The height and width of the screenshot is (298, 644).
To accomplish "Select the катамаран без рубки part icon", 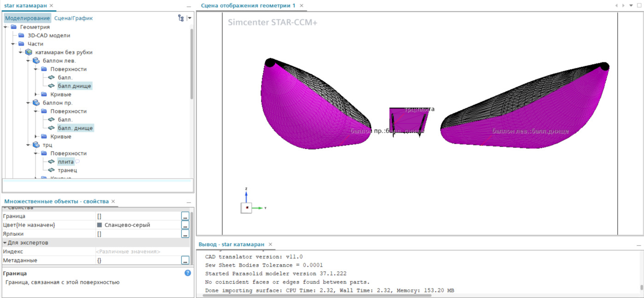I will (29, 52).
